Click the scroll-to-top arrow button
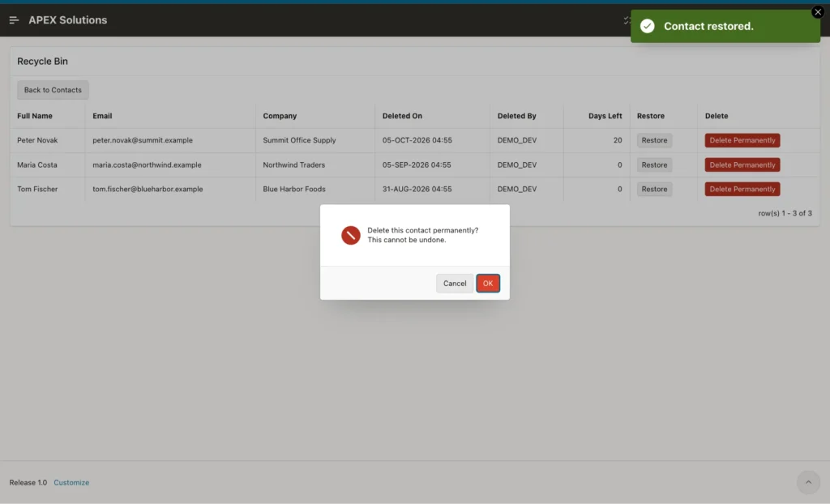 pyautogui.click(x=808, y=482)
